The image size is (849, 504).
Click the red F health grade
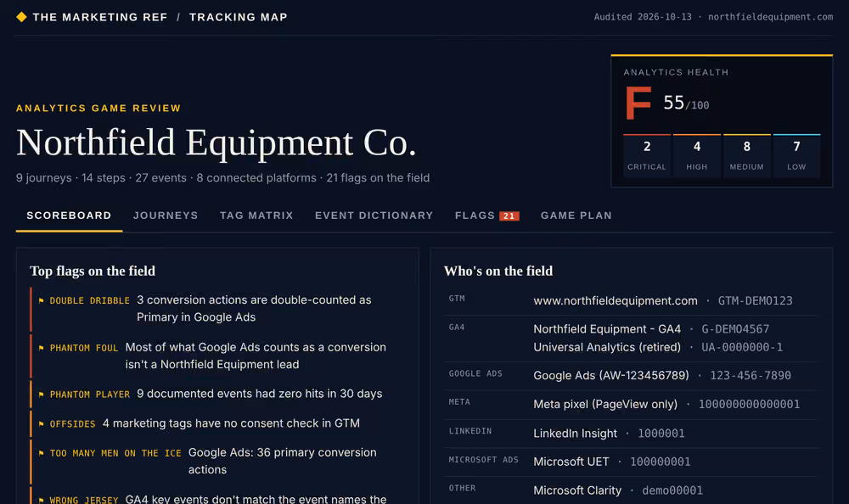coord(638,103)
